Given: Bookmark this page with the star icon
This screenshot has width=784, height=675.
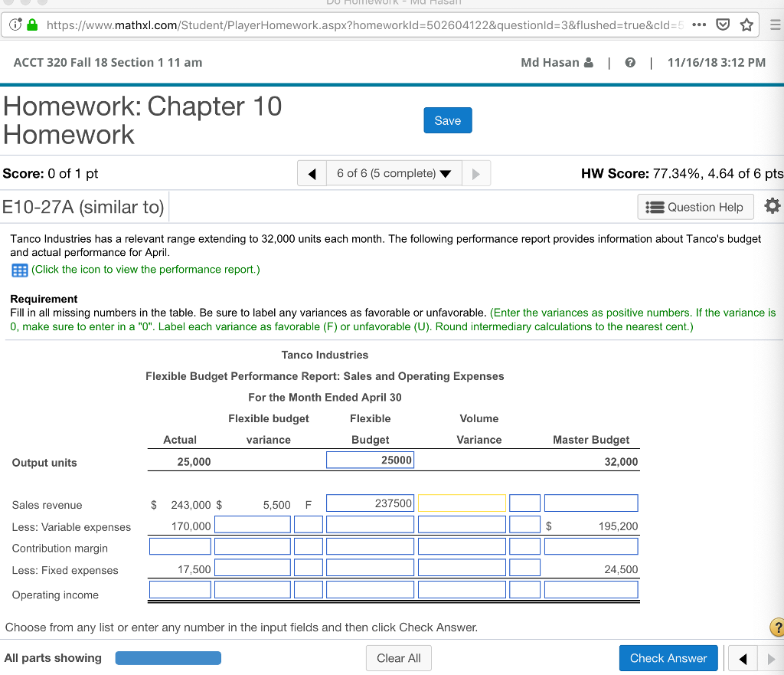Looking at the screenshot, I should pyautogui.click(x=746, y=24).
